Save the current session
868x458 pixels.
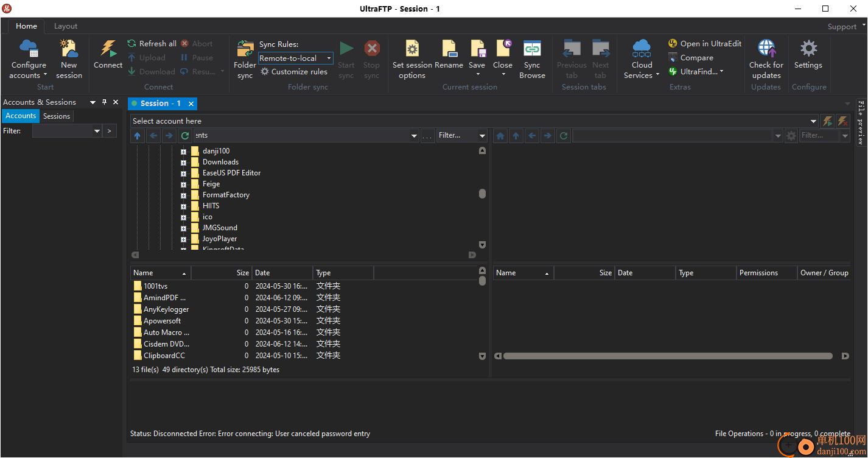pos(477,54)
